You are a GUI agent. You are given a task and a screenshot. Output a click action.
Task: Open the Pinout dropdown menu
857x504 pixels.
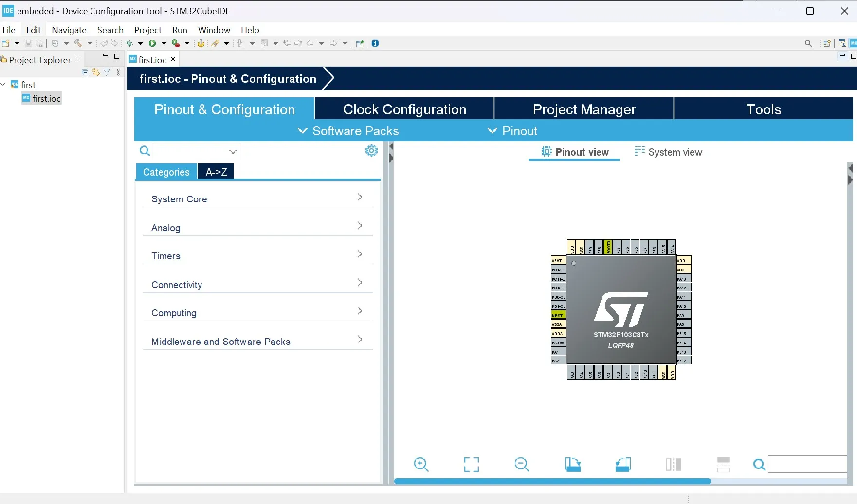point(512,131)
